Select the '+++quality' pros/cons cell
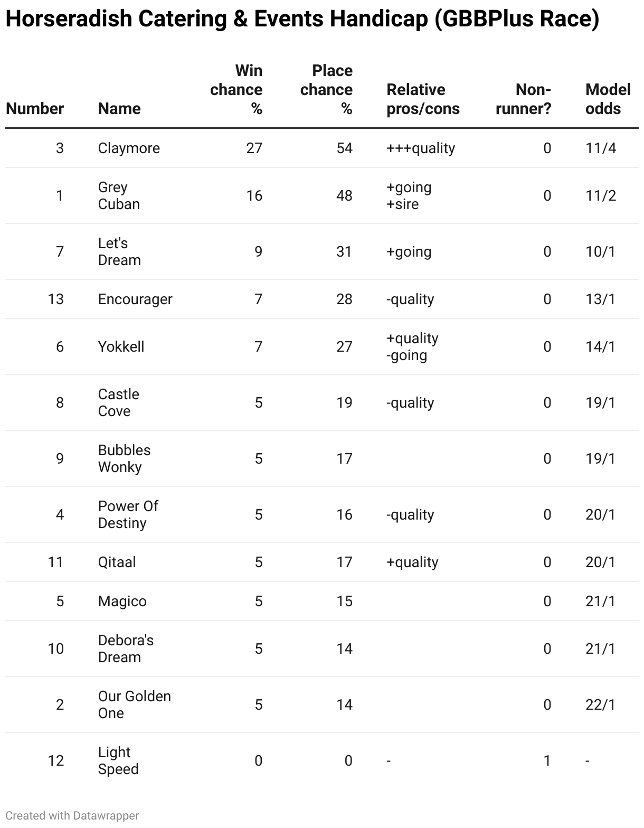 421,148
